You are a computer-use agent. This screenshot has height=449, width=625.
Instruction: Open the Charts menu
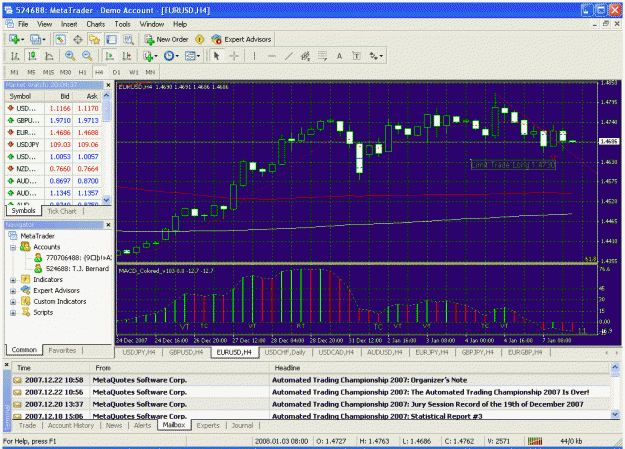pyautogui.click(x=96, y=24)
